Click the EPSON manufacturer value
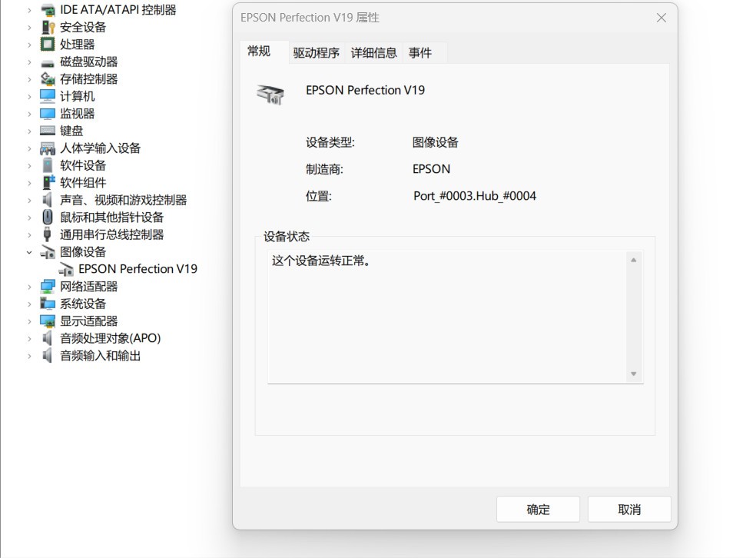Viewport: 756px width, 558px height. 432,169
